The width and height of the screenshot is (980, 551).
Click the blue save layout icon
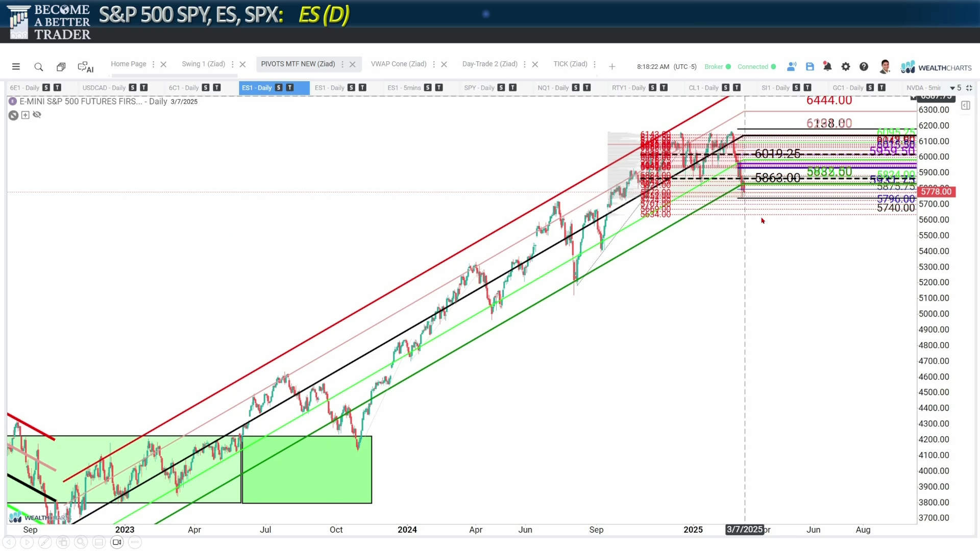point(810,67)
